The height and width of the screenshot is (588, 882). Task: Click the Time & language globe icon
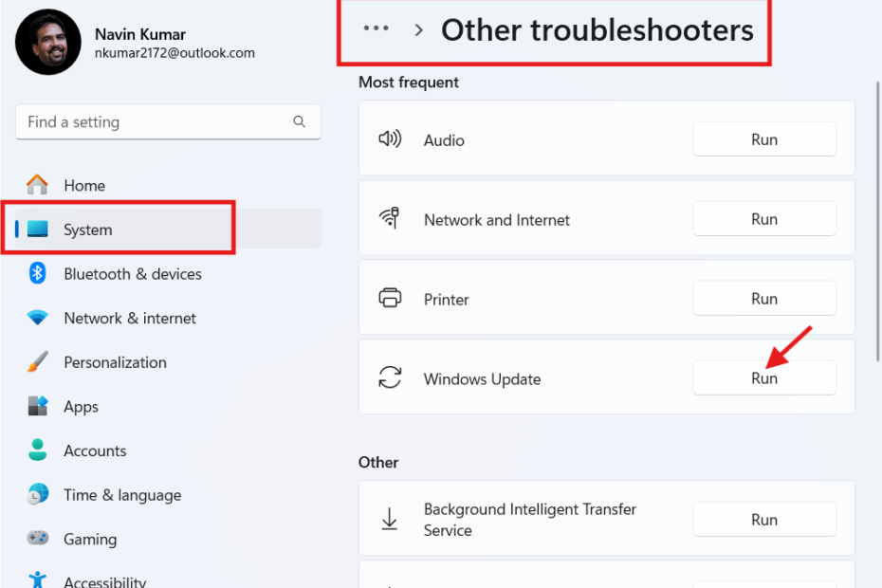point(38,494)
